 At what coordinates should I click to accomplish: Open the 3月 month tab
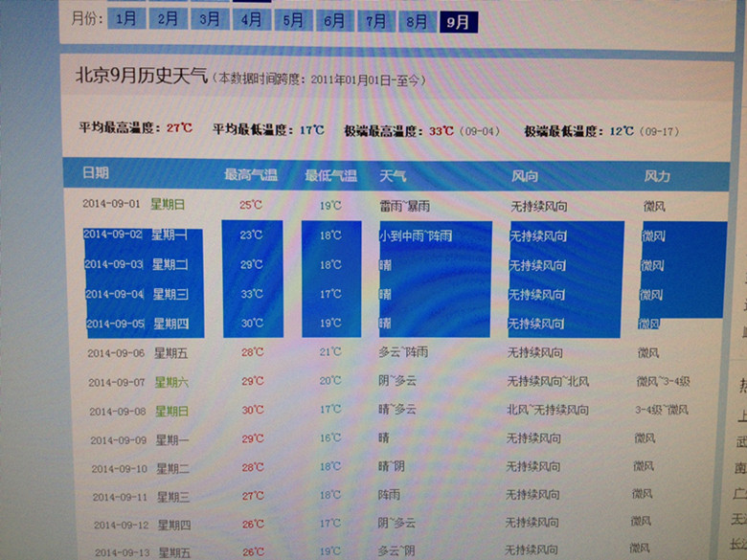pyautogui.click(x=210, y=18)
